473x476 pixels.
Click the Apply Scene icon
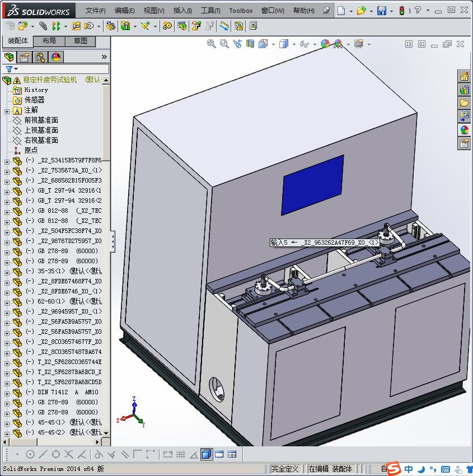point(338,44)
